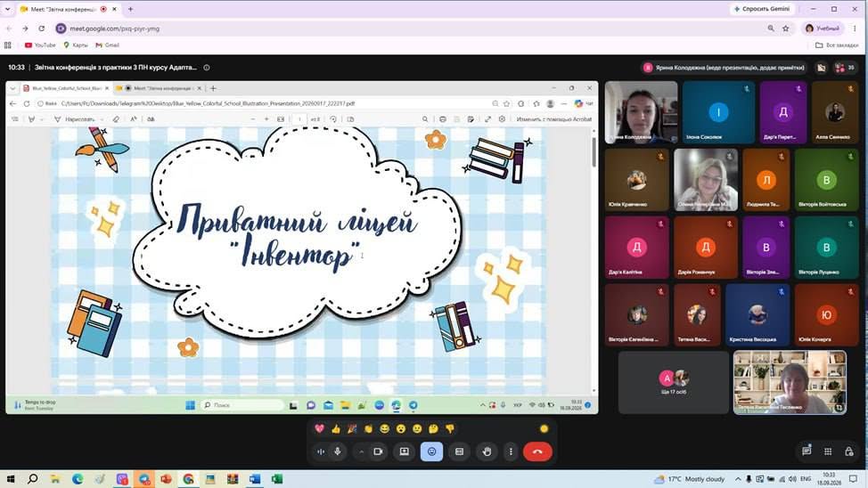Toggle the microphone in Meet
Image resolution: width=868 pixels, height=488 pixels.
point(338,451)
